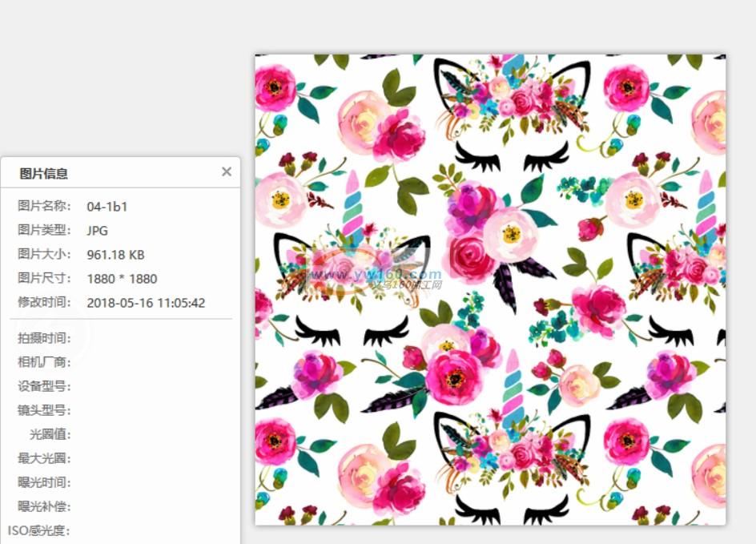Select the JPG image type value
The height and width of the screenshot is (544, 756).
(98, 231)
